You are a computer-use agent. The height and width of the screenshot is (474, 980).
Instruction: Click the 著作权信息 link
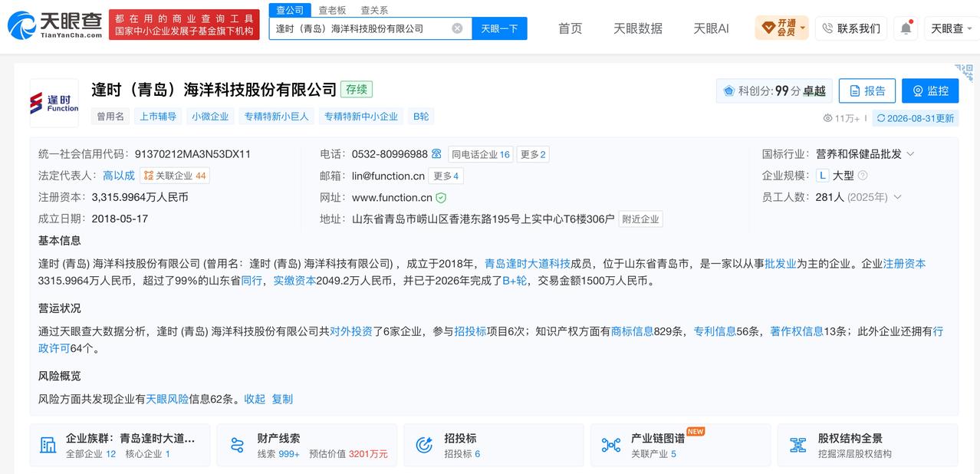tap(797, 331)
